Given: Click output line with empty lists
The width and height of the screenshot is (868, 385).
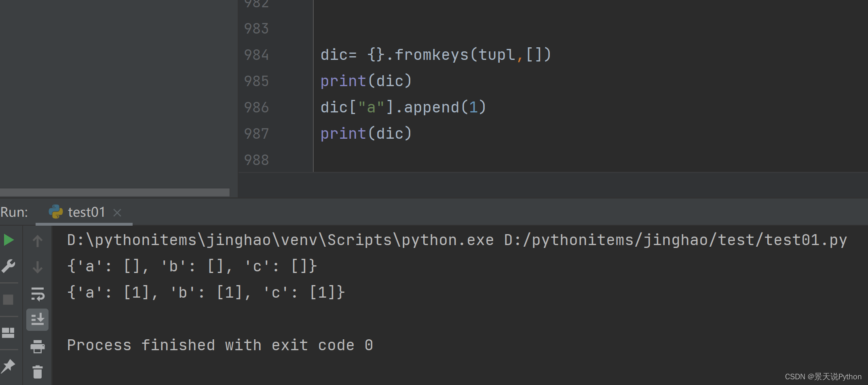Looking at the screenshot, I should pos(192,266).
